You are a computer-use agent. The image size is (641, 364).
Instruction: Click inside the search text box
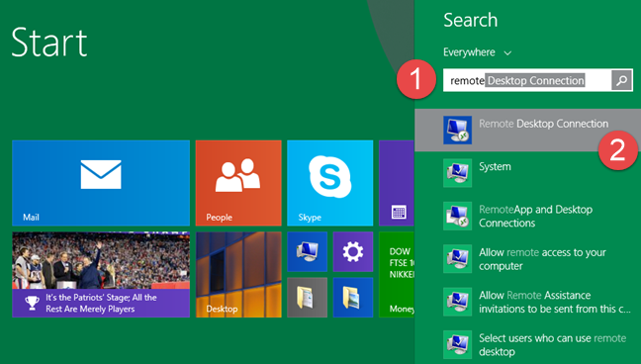(527, 80)
